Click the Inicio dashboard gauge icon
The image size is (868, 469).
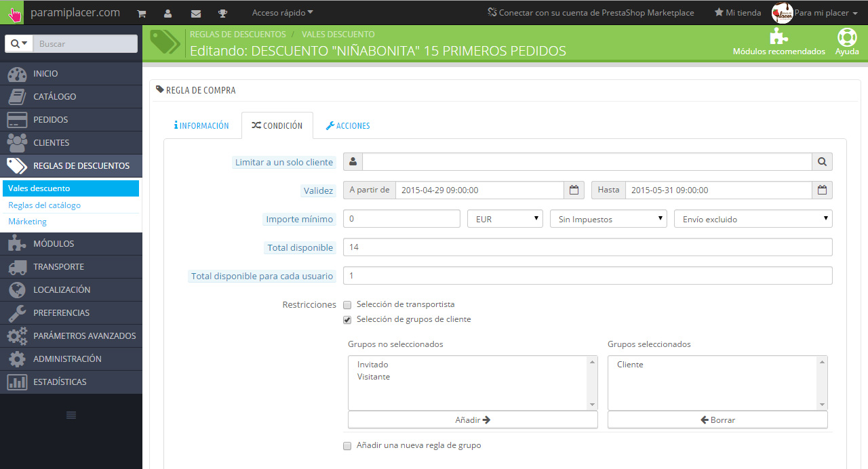pyautogui.click(x=17, y=74)
